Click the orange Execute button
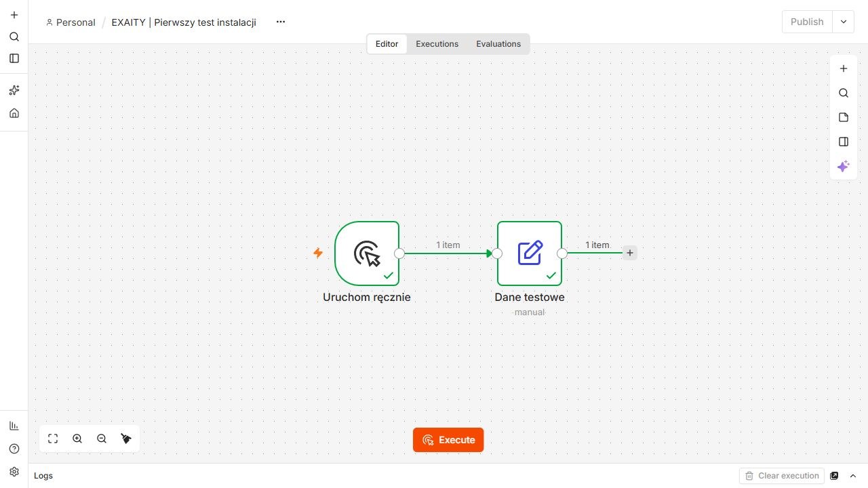This screenshot has height=488, width=868. [x=448, y=440]
